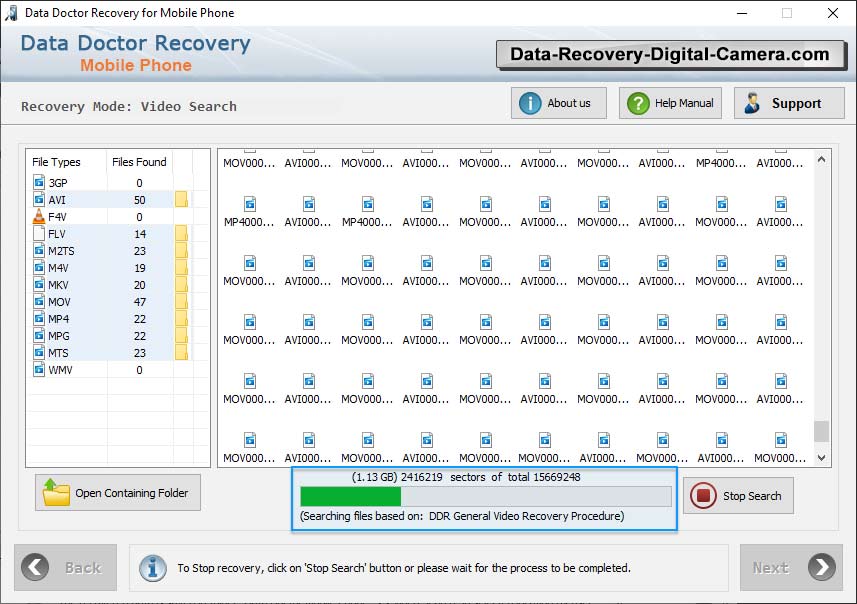Click 'DDR General Video Recovery Procedure' status text
The image size is (857, 604).
[x=526, y=516]
